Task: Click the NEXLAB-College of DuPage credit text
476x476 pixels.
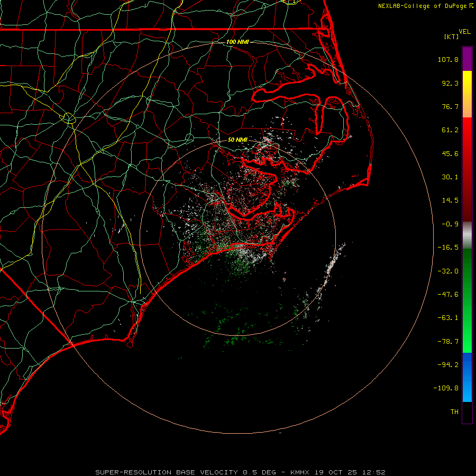Action: coord(425,6)
